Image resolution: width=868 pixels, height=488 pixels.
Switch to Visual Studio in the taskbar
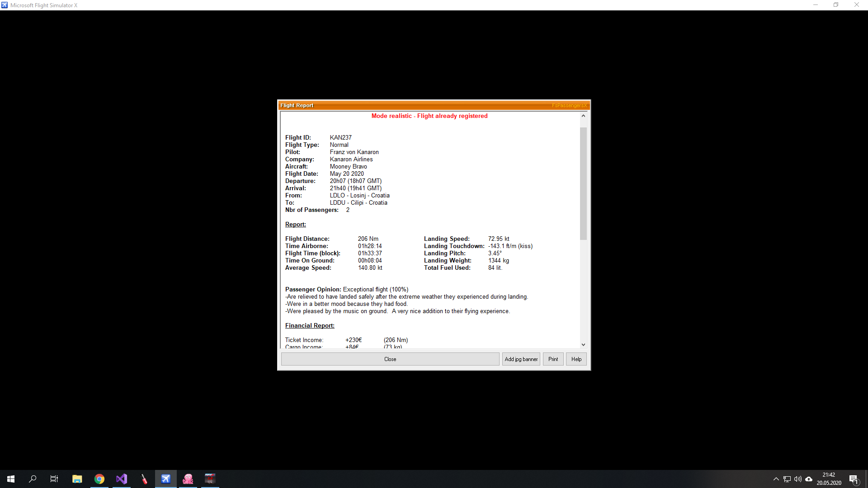point(122,479)
